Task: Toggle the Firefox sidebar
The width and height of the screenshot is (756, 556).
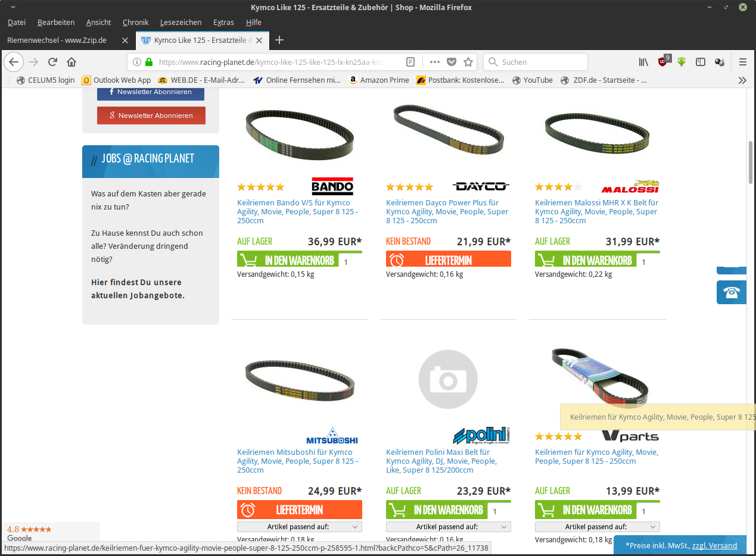Action: [701, 62]
